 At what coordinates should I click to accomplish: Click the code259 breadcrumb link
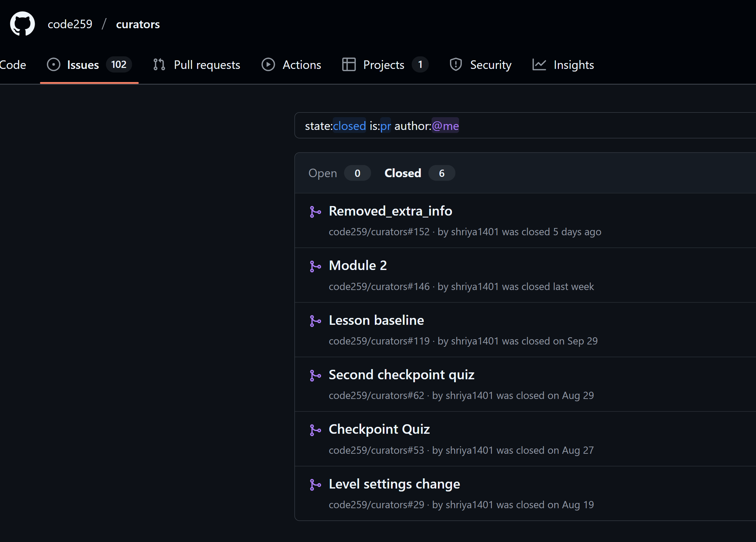click(x=70, y=24)
